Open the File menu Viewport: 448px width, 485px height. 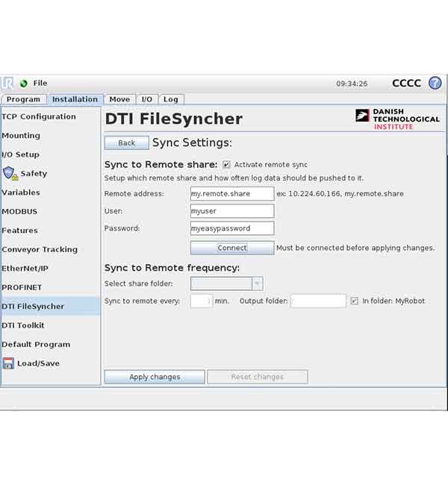pyautogui.click(x=40, y=84)
